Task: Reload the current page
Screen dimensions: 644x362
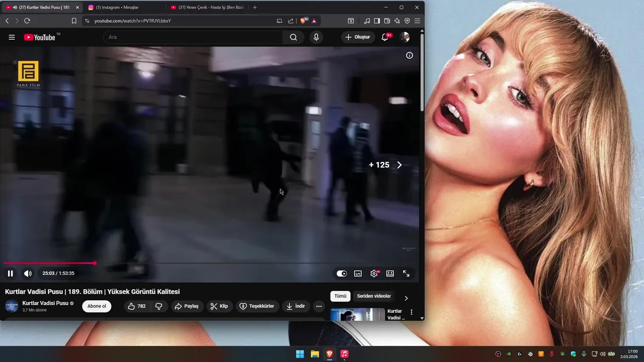Action: (x=27, y=21)
